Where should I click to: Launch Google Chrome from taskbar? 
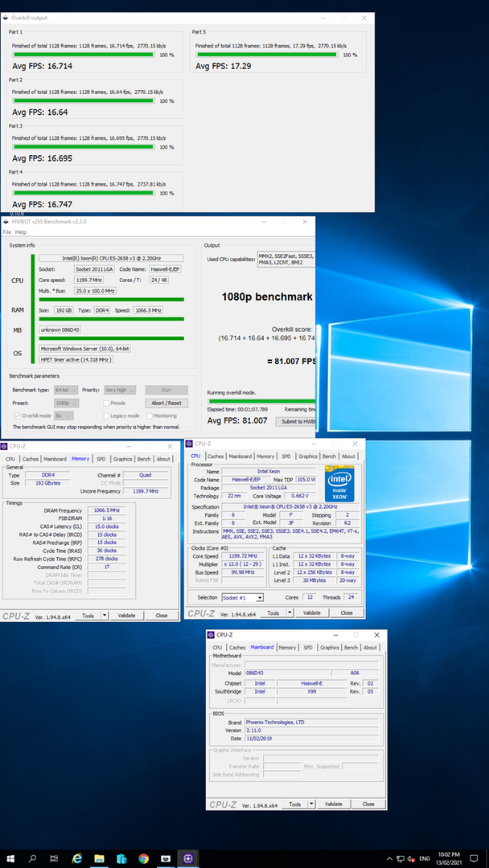coord(144,858)
